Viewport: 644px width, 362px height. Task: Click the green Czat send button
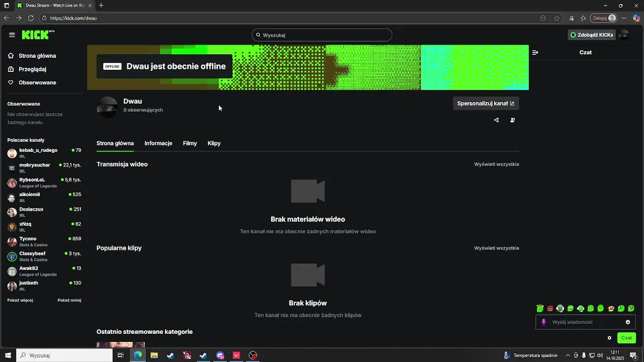click(x=626, y=338)
